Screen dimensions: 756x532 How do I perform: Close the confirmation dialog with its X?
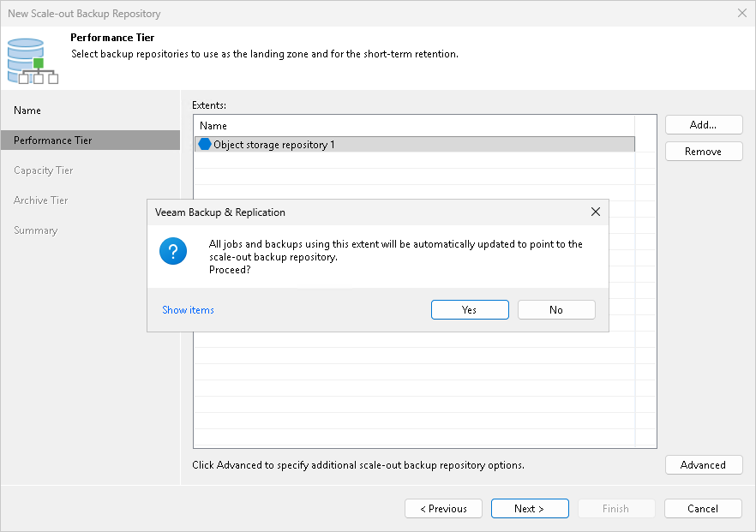(x=595, y=212)
